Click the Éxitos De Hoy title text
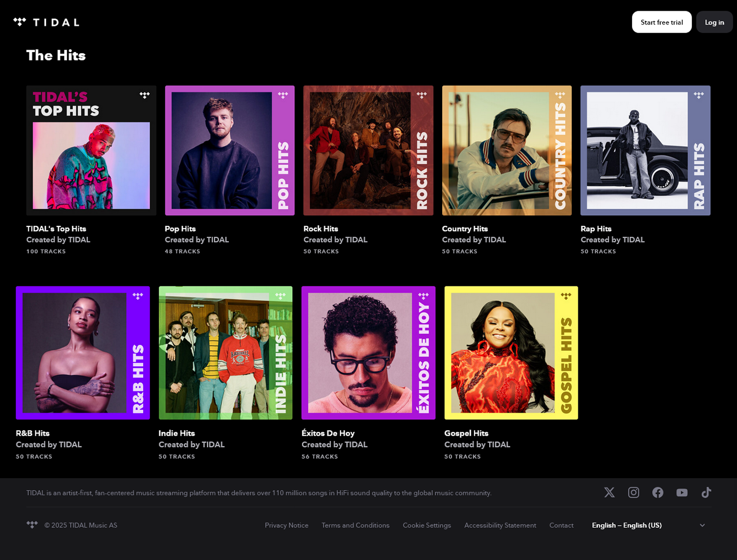This screenshot has width=737, height=560. pos(328,433)
